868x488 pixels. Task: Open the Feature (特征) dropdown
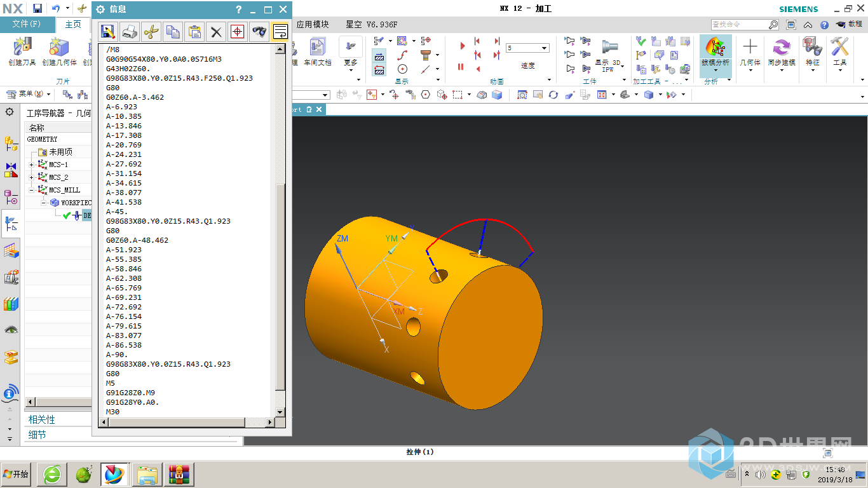[x=813, y=54]
